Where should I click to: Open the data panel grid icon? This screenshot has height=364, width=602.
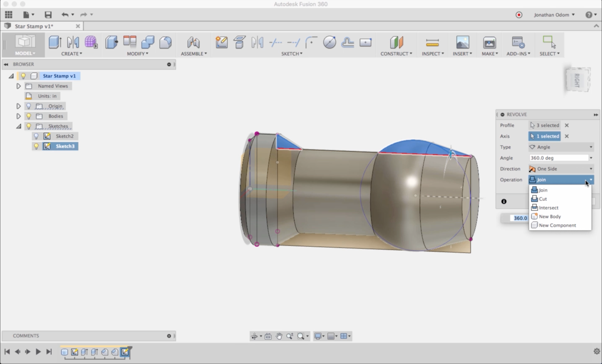9,15
